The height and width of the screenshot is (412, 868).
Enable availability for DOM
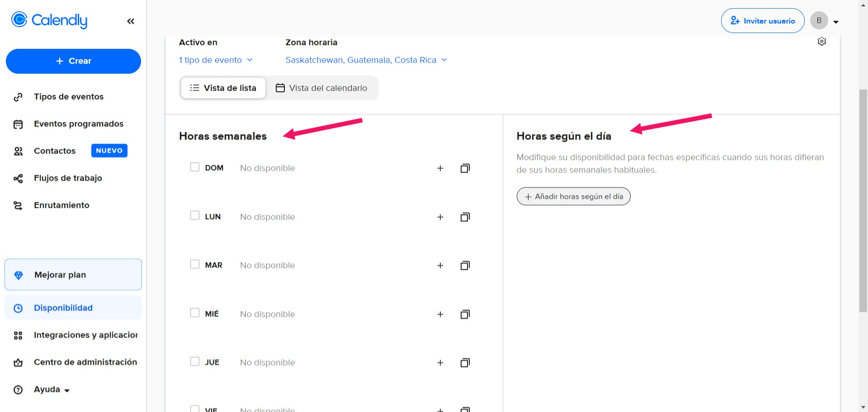195,167
